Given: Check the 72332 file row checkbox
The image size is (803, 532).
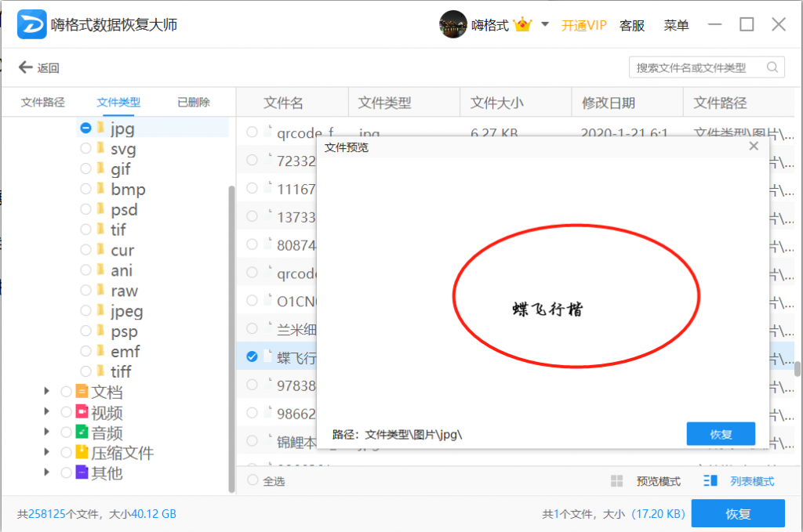Looking at the screenshot, I should 252,160.
